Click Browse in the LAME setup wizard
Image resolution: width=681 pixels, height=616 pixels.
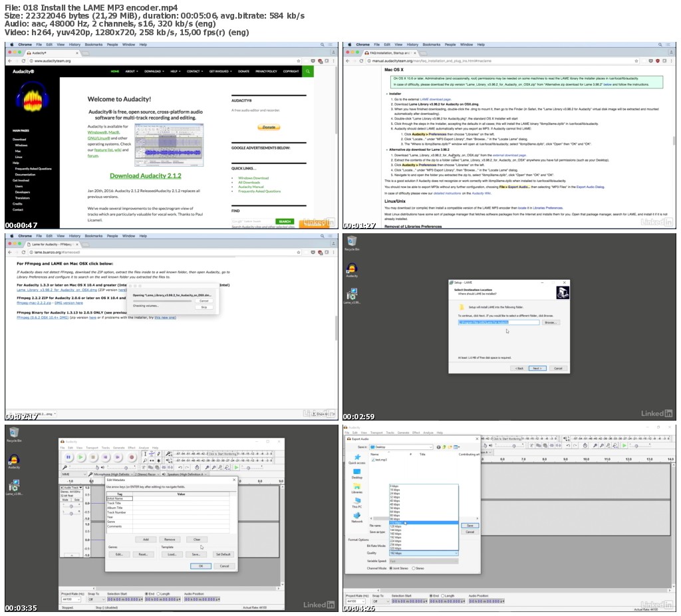pyautogui.click(x=551, y=322)
